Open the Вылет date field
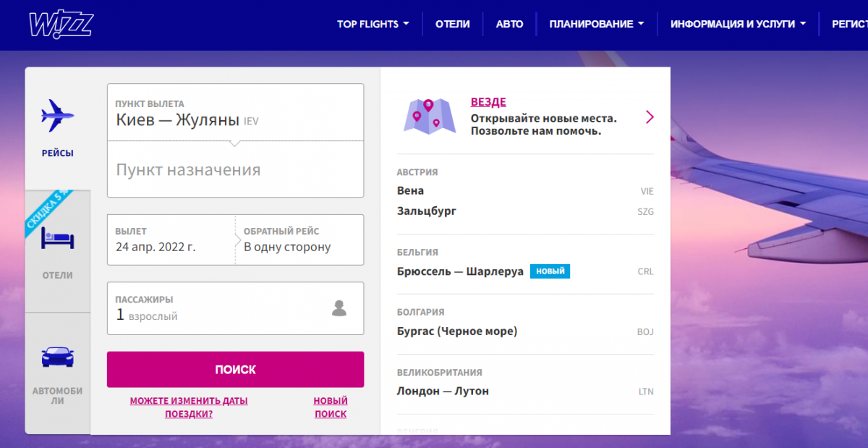Image resolution: width=868 pixels, height=448 pixels. tap(171, 240)
